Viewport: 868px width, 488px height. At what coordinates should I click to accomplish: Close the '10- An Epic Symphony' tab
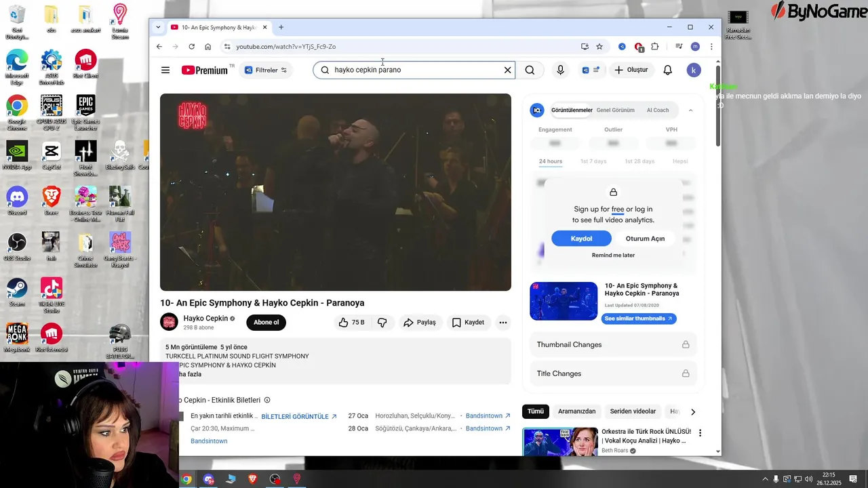click(x=264, y=27)
